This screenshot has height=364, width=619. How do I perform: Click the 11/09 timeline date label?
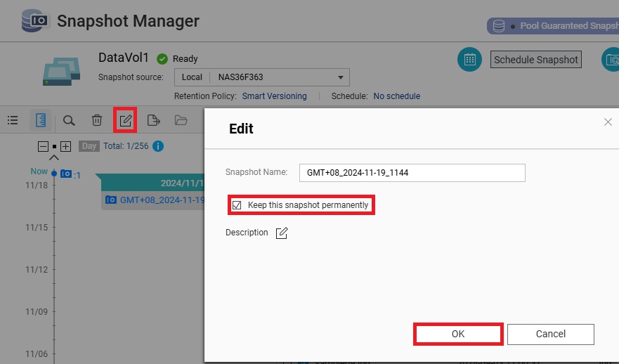click(37, 312)
